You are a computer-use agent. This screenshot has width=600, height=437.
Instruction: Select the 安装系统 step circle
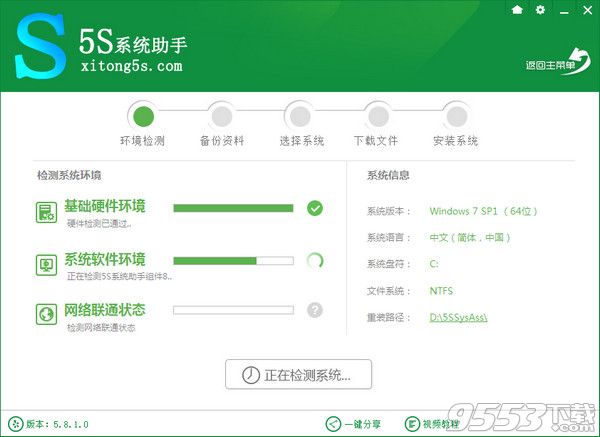point(457,116)
